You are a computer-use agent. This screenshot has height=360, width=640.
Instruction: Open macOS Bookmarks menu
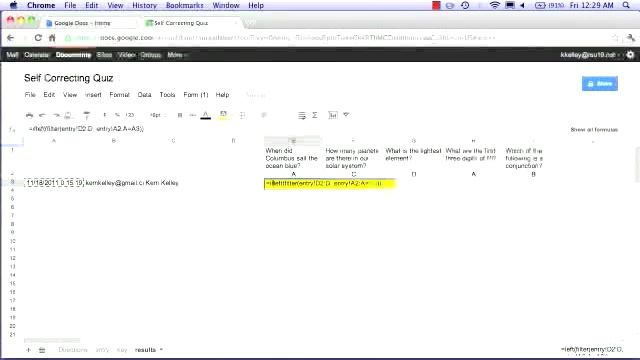tap(184, 5)
